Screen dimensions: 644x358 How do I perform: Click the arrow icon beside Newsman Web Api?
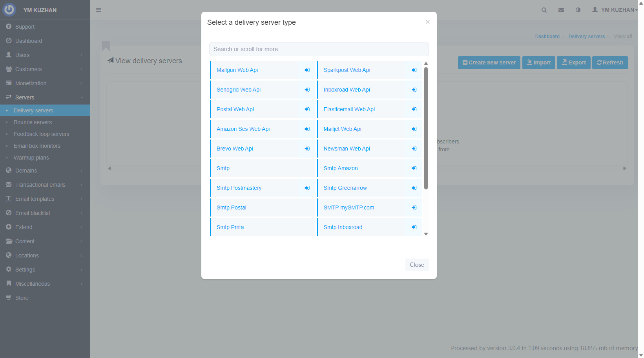pyautogui.click(x=414, y=149)
